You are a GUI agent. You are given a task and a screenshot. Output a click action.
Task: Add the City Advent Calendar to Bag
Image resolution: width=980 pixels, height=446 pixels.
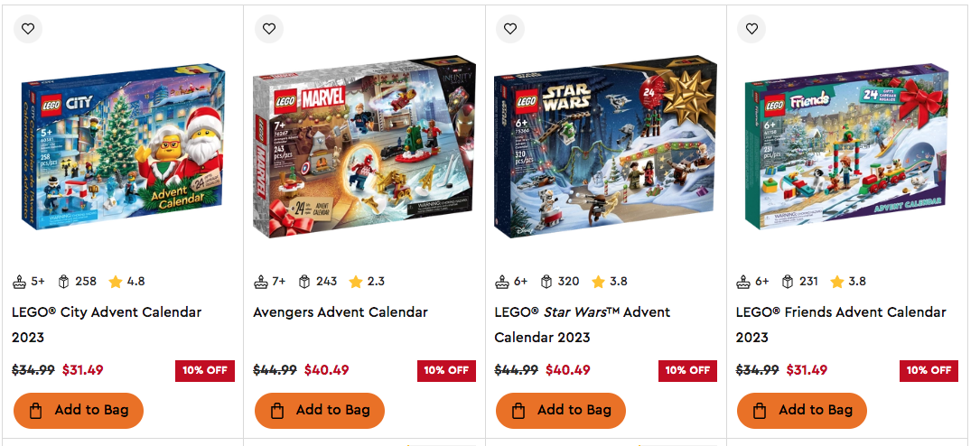coord(79,411)
